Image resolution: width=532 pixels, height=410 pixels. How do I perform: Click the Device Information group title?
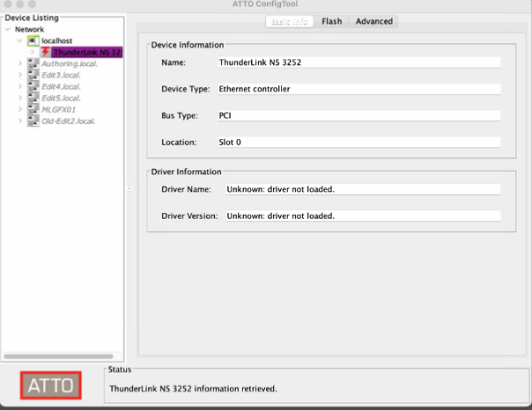(x=188, y=45)
